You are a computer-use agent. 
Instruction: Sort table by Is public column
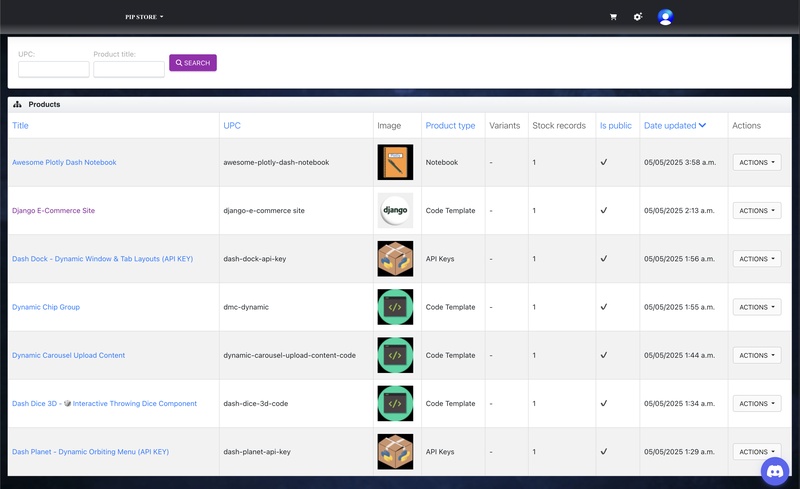[615, 126]
